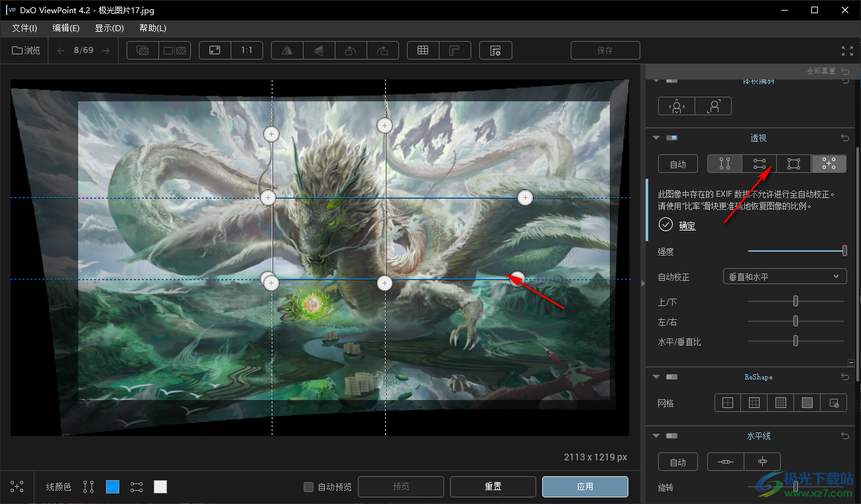
Task: Go to the previous image arrow
Action: 61,50
